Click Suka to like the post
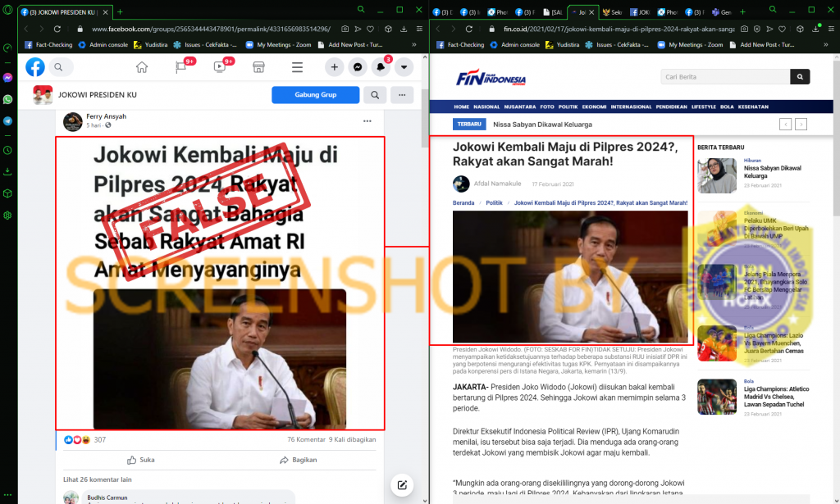The width and height of the screenshot is (840, 504). coord(141,460)
